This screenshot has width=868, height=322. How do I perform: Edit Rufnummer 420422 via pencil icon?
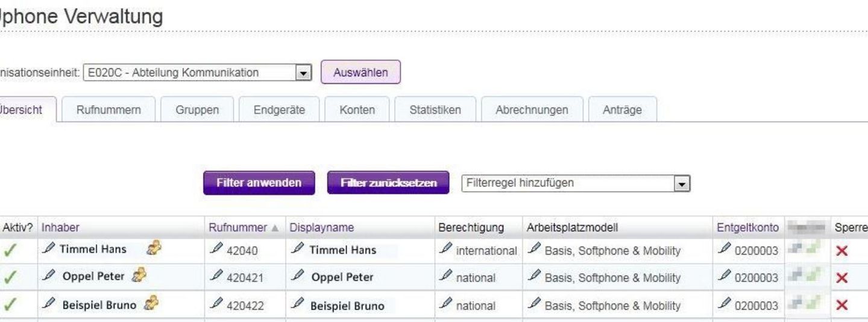[x=216, y=303]
